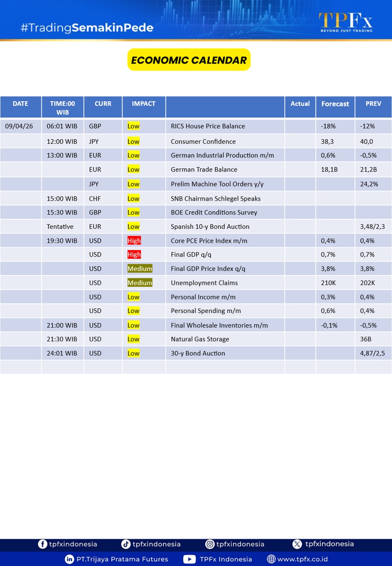This screenshot has width=392, height=566.
Task: Click the YouTube icon beside TPFx Indonesia
Action: click(x=189, y=559)
